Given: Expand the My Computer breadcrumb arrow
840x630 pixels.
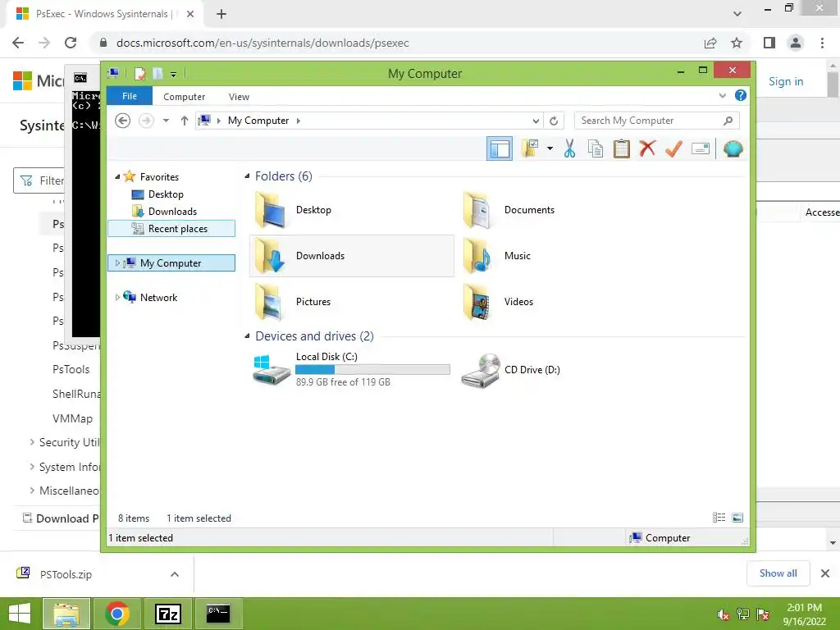Looking at the screenshot, I should tap(299, 121).
